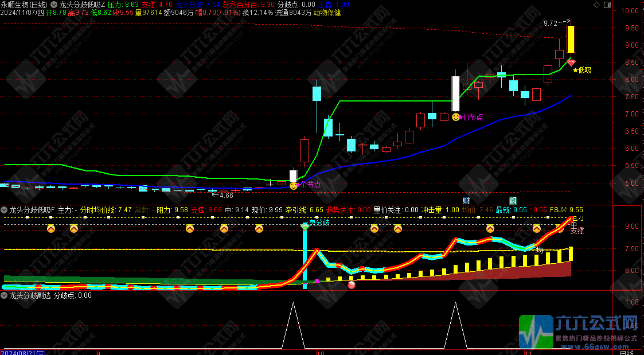Expand the 龙头分歧副选 indicator menu
The width and height of the screenshot is (644, 355).
(5, 295)
